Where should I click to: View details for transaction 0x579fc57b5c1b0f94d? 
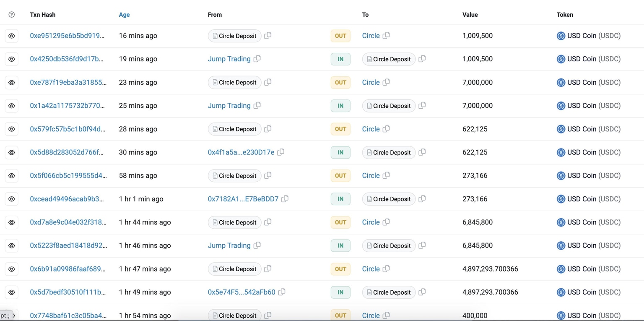[12, 129]
